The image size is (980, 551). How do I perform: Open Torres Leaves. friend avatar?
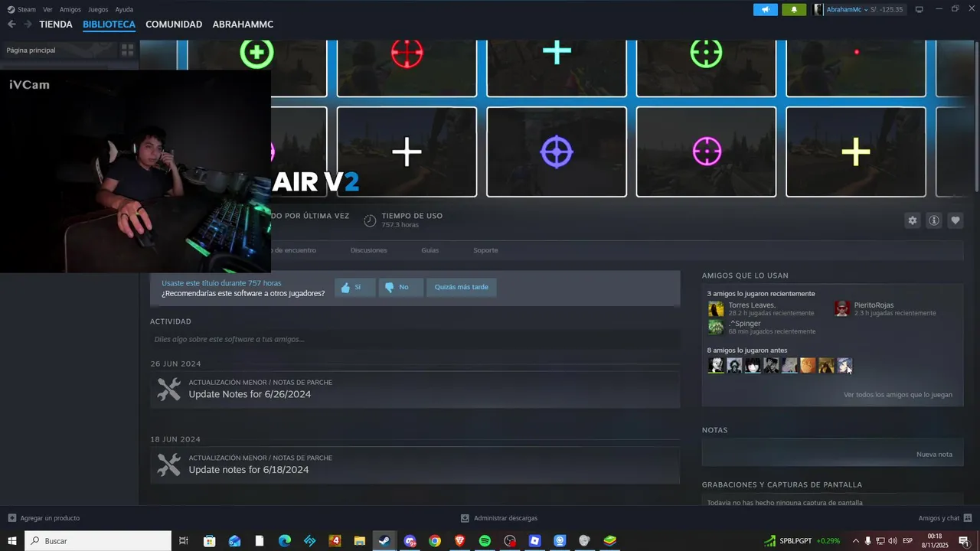(x=716, y=308)
